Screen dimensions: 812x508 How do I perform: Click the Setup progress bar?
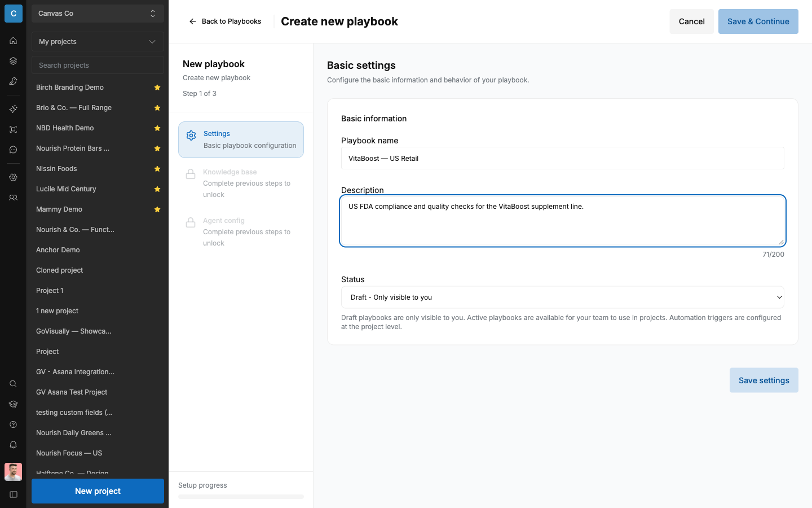click(241, 497)
